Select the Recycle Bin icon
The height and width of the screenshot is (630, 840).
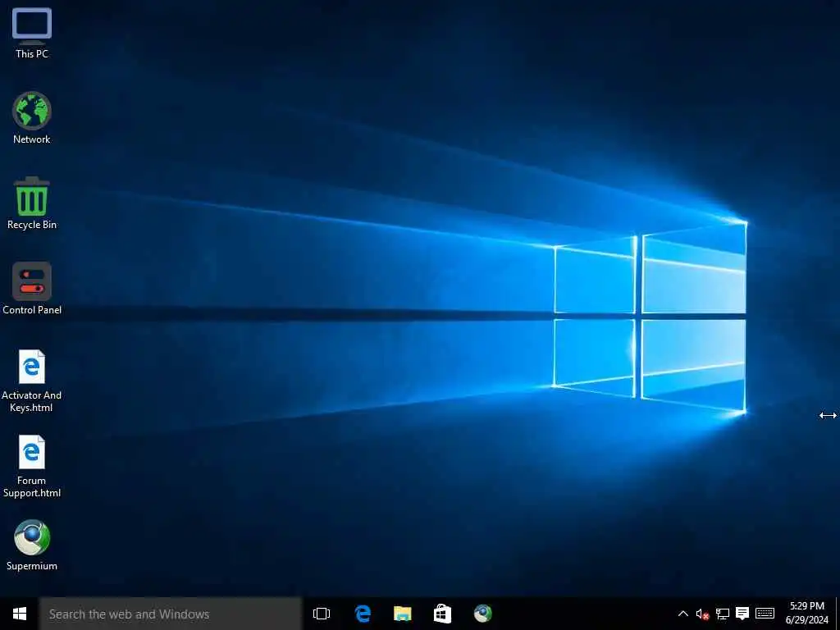(32, 203)
